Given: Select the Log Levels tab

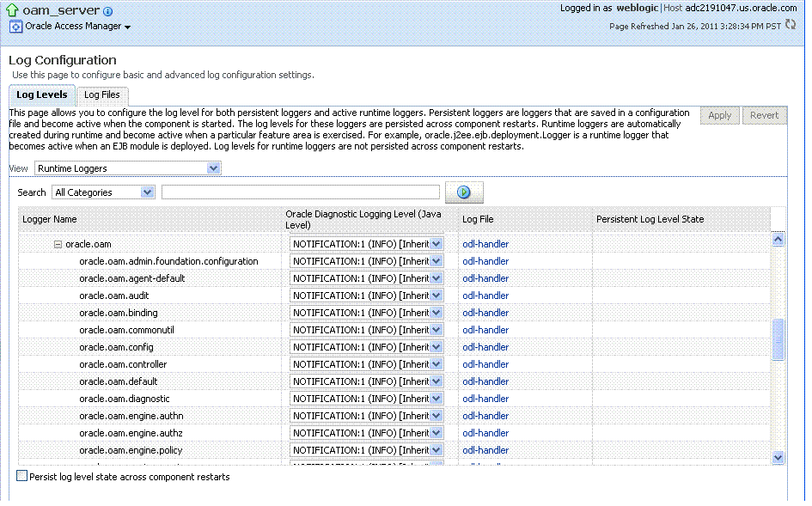Looking at the screenshot, I should [41, 94].
